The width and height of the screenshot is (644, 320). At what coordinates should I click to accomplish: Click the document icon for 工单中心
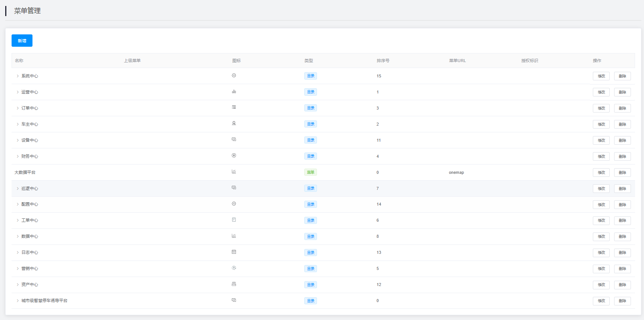(x=234, y=220)
